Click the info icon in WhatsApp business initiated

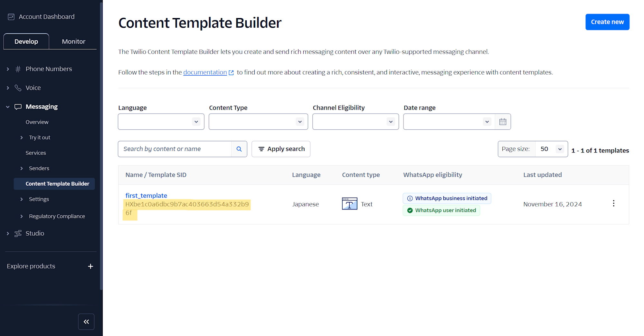click(x=410, y=199)
